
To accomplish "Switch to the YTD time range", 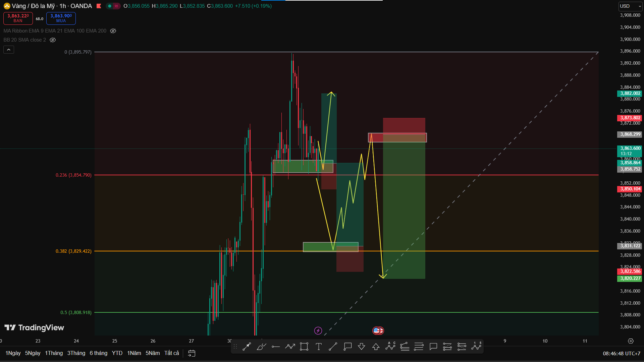I will click(117, 353).
